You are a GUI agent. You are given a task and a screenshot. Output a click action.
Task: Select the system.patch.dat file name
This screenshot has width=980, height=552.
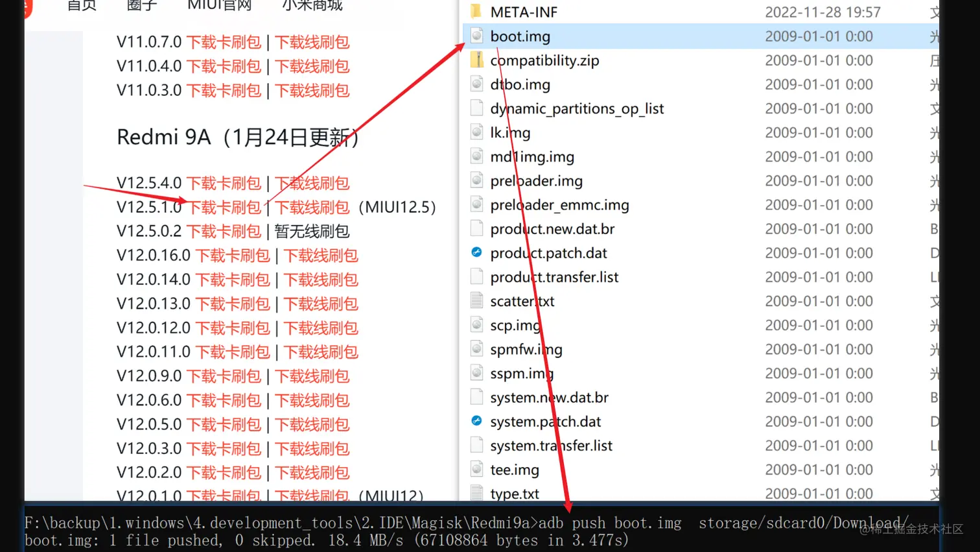546,422
